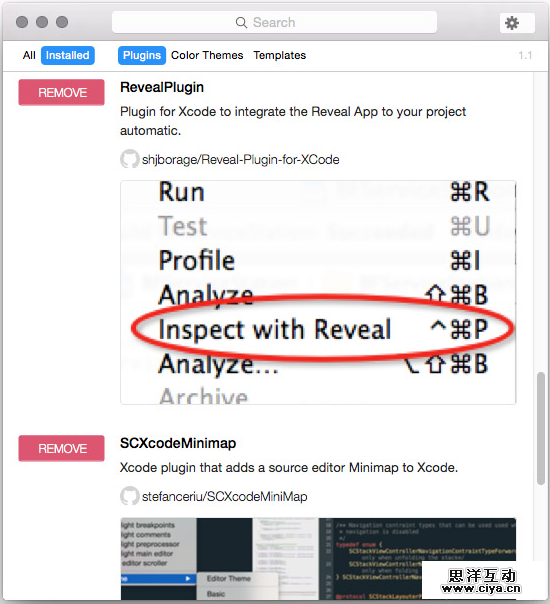Click the yellow minimize window dot
550x604 pixels.
tap(42, 22)
